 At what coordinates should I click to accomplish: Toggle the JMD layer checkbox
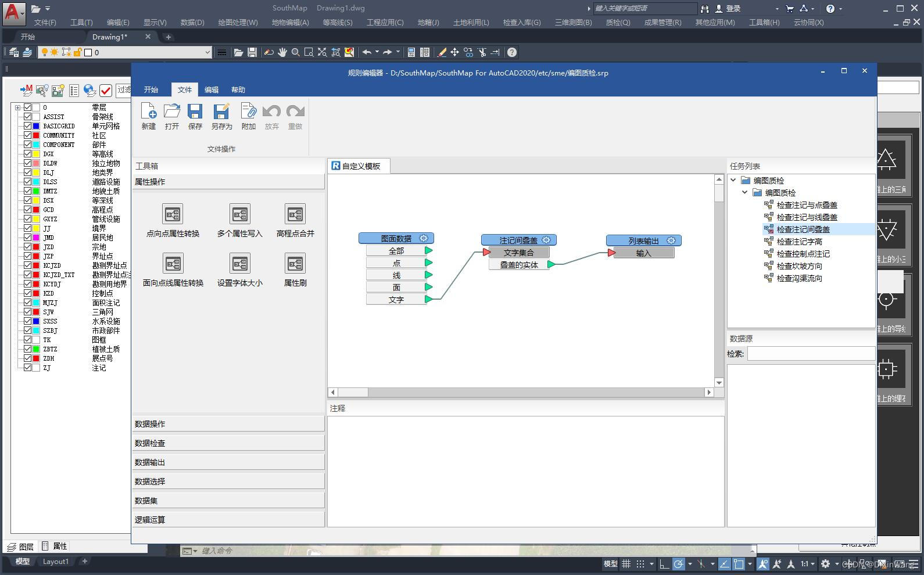[x=27, y=238]
